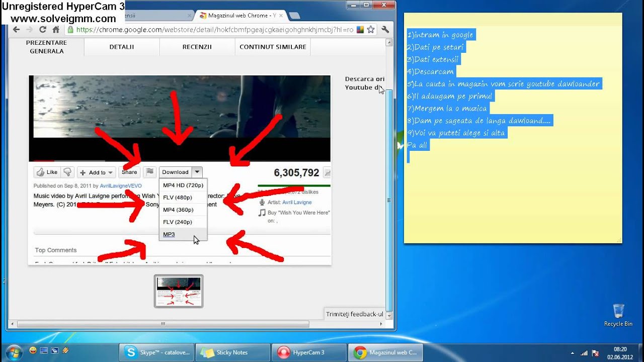Screen dimensions: 644x362
Task: Click sticky note line '2)Dati pe setari'
Action: pyautogui.click(x=435, y=47)
